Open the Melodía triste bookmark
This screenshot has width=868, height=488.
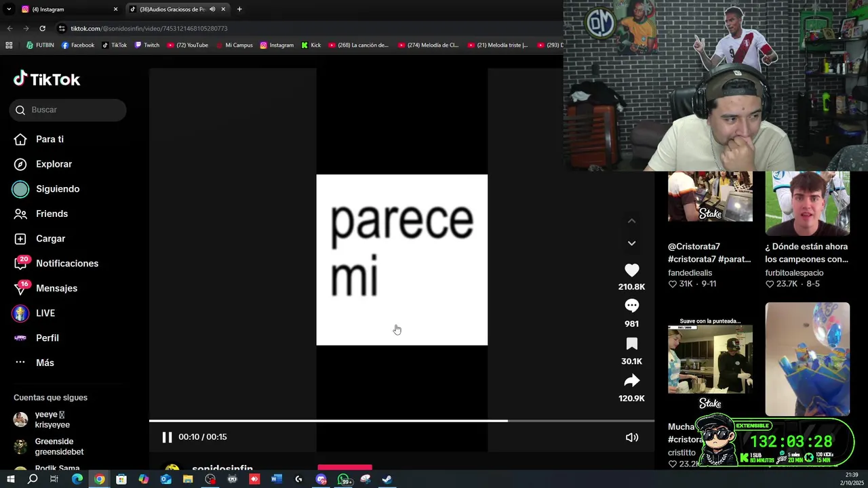(x=498, y=45)
